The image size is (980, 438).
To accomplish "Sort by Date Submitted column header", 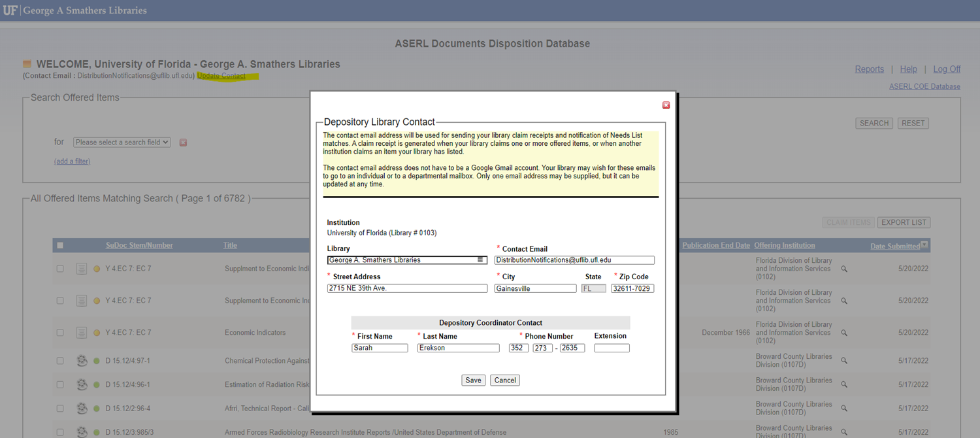I will click(895, 246).
